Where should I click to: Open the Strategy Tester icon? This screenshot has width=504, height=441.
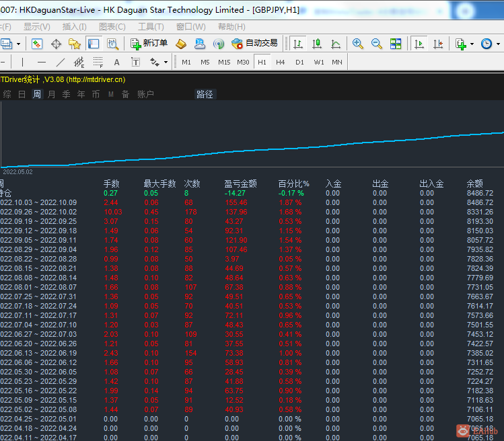point(112,44)
